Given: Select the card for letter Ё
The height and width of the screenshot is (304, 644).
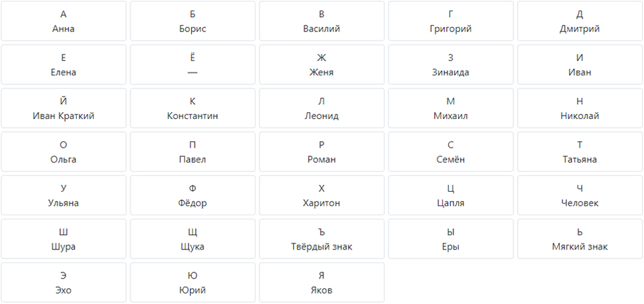Looking at the screenshot, I should click(x=193, y=64).
